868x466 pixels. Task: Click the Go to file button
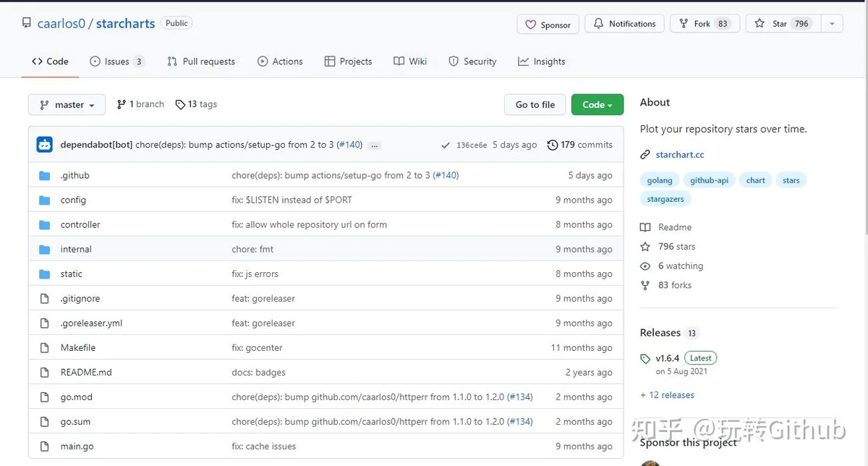click(535, 105)
